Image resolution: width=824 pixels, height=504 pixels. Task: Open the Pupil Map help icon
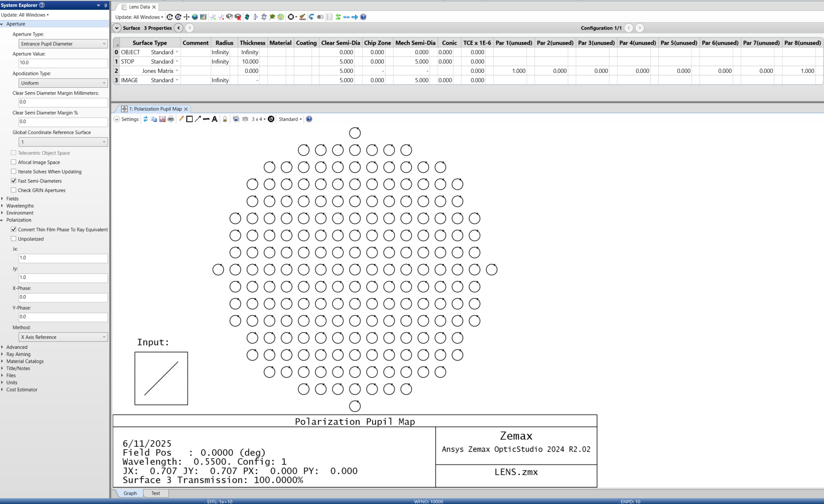click(309, 119)
